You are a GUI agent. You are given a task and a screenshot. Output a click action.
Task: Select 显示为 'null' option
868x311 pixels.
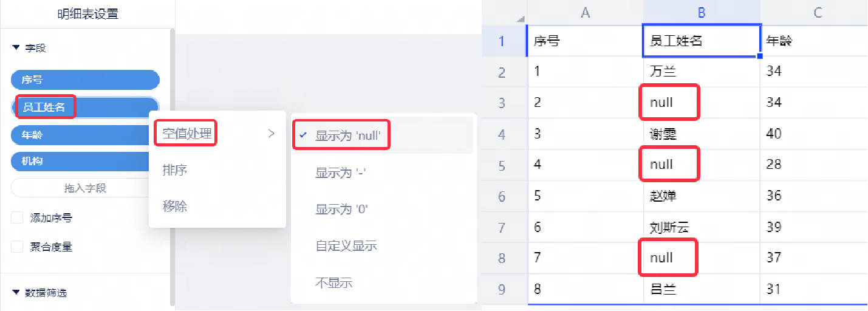click(348, 136)
